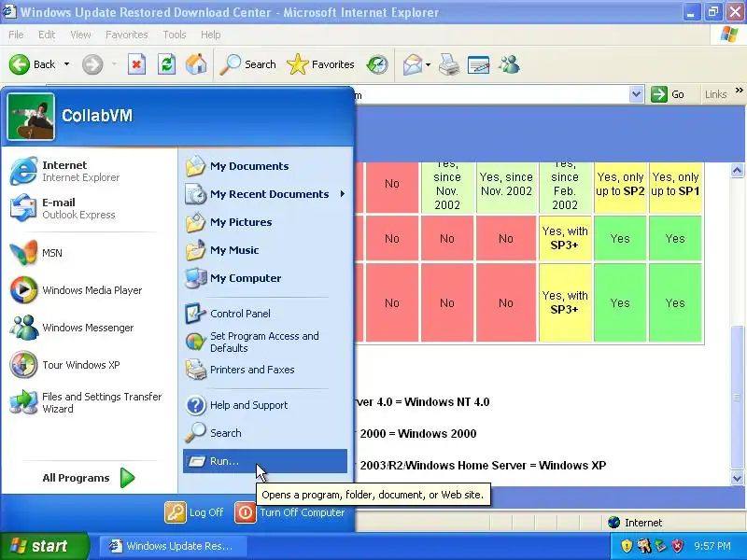Expand the Links toolbar chevron
This screenshot has width=747, height=560.
739,90
